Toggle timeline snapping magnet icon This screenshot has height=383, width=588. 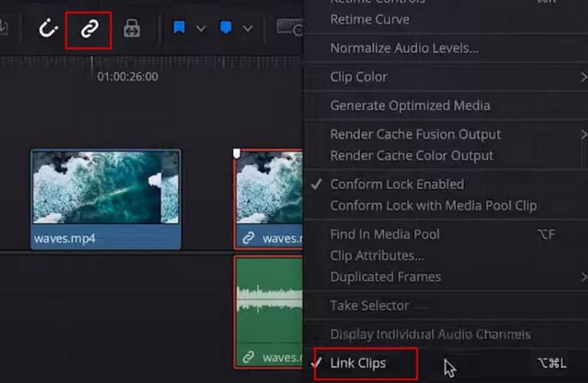click(49, 29)
